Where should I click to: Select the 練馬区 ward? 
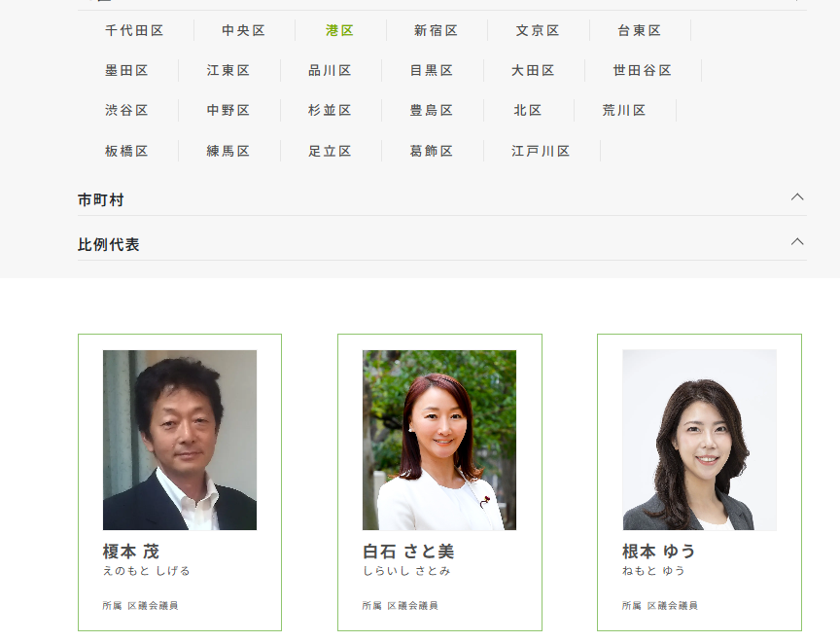tap(228, 151)
